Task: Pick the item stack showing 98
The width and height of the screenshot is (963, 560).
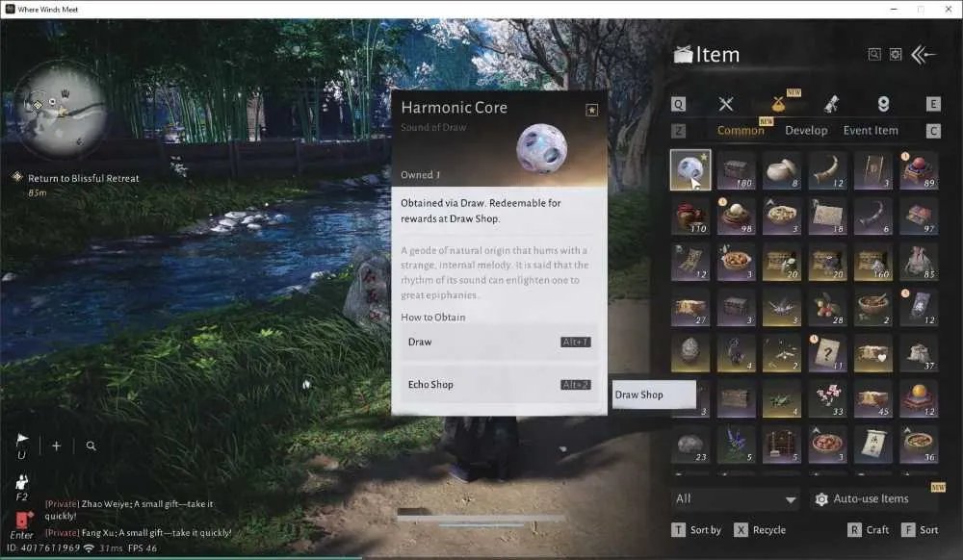Action: pos(736,216)
